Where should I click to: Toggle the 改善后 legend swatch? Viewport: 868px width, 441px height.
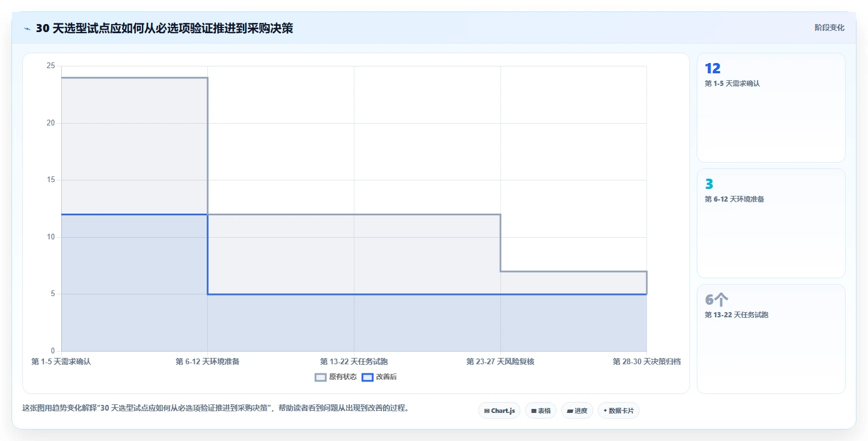(368, 377)
